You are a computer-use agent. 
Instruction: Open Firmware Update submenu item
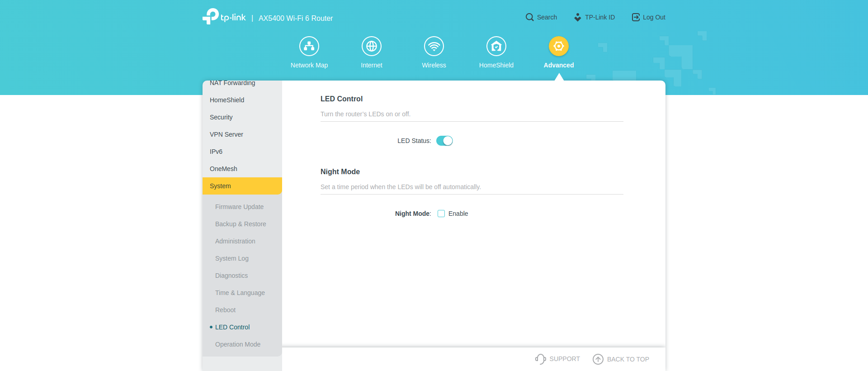(239, 207)
